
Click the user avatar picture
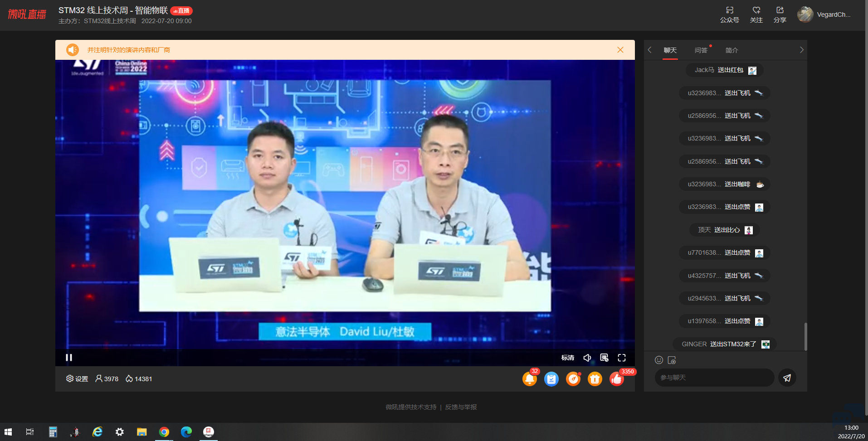click(x=805, y=15)
